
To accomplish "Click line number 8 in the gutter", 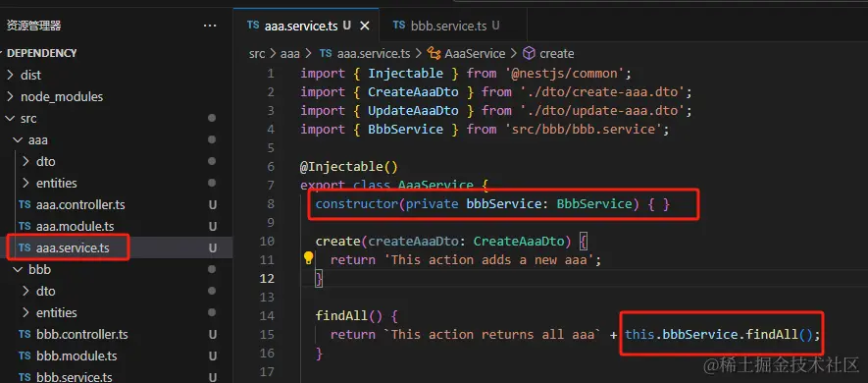I will [270, 204].
